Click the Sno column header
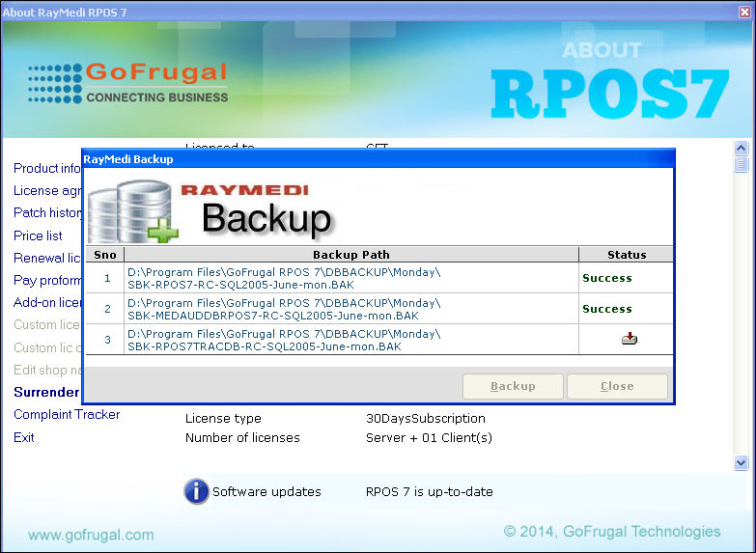Image resolution: width=756 pixels, height=553 pixels. [x=105, y=255]
